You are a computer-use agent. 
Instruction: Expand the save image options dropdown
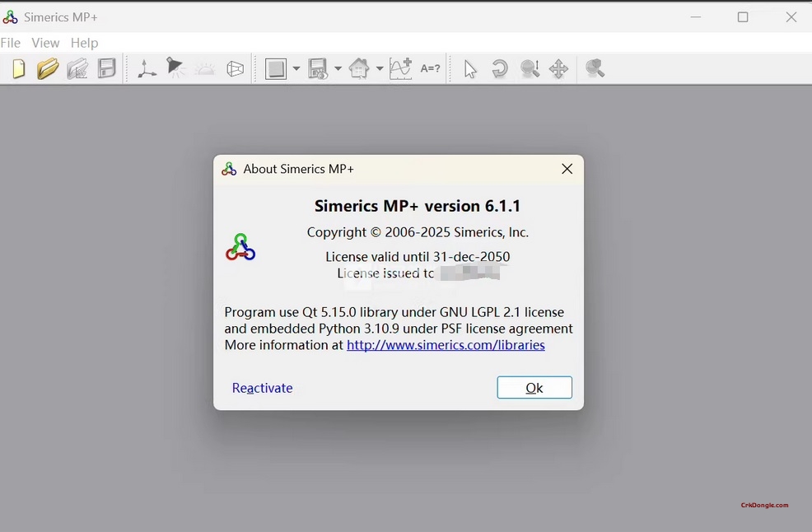pyautogui.click(x=338, y=69)
